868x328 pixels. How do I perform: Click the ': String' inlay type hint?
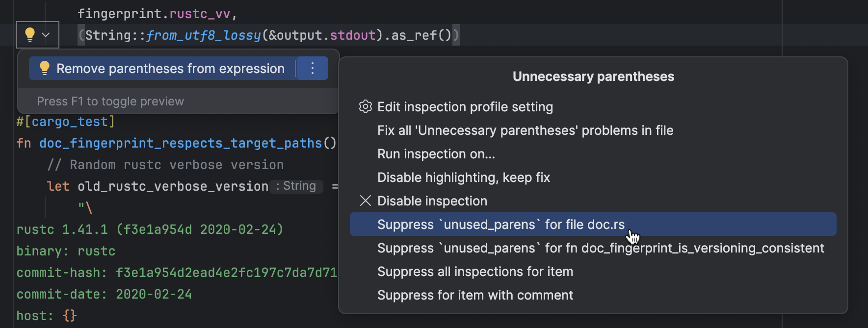pos(297,186)
